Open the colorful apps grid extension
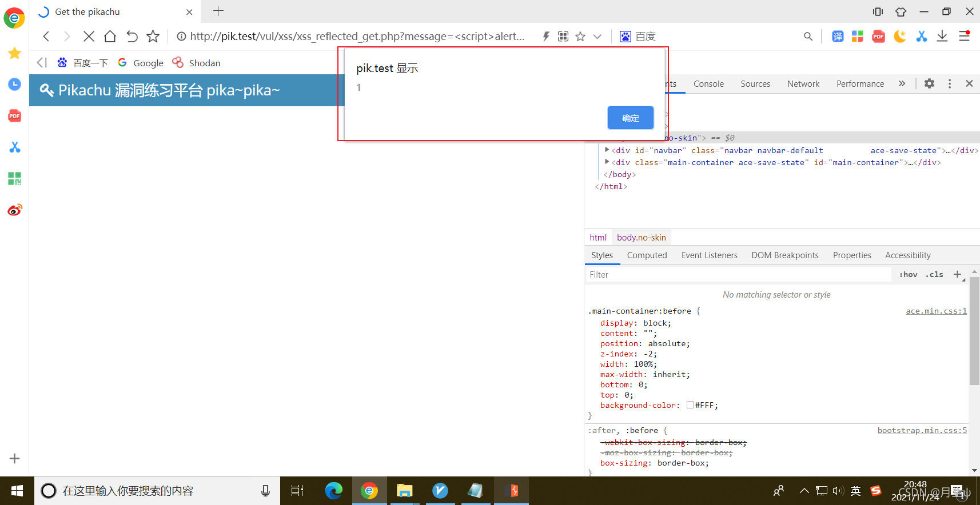980x505 pixels. [x=858, y=37]
